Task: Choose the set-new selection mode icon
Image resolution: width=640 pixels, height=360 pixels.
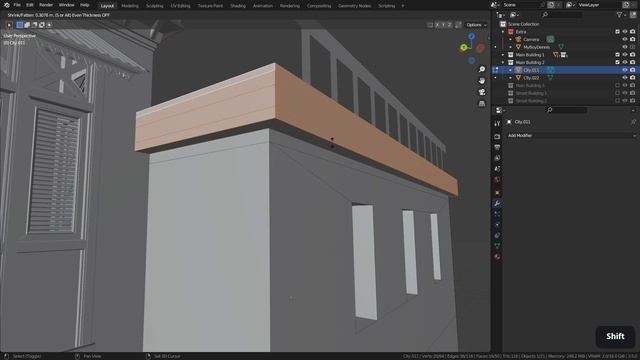Action: coord(20,25)
